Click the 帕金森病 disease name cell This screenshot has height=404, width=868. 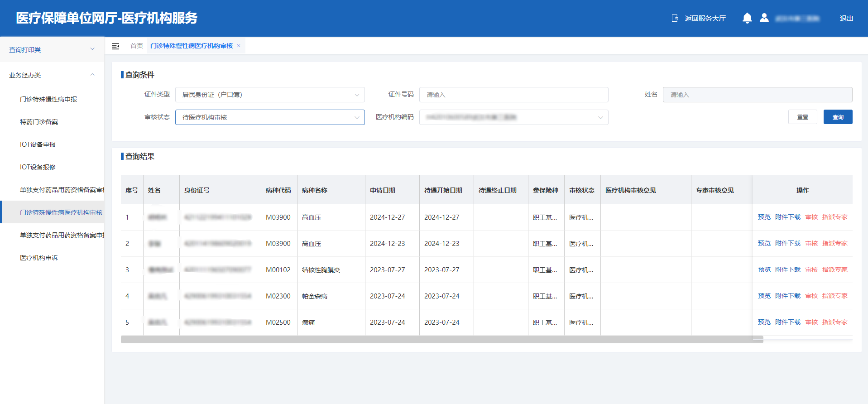click(x=315, y=296)
